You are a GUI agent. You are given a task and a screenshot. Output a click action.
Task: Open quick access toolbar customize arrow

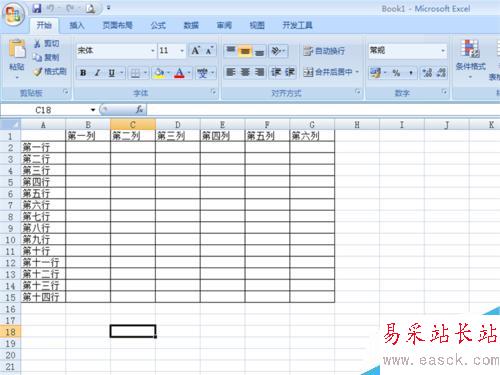coord(108,8)
